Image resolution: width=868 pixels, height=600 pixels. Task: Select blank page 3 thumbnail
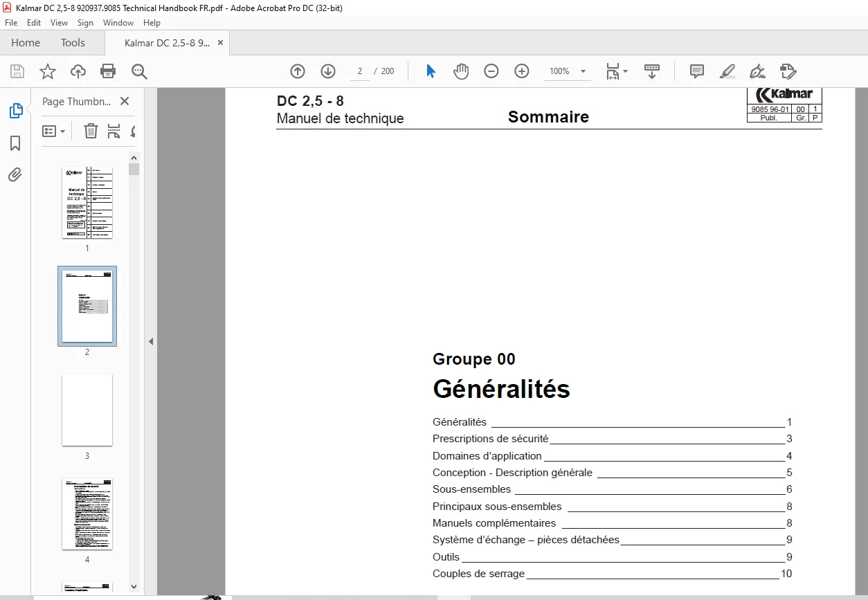pos(87,410)
